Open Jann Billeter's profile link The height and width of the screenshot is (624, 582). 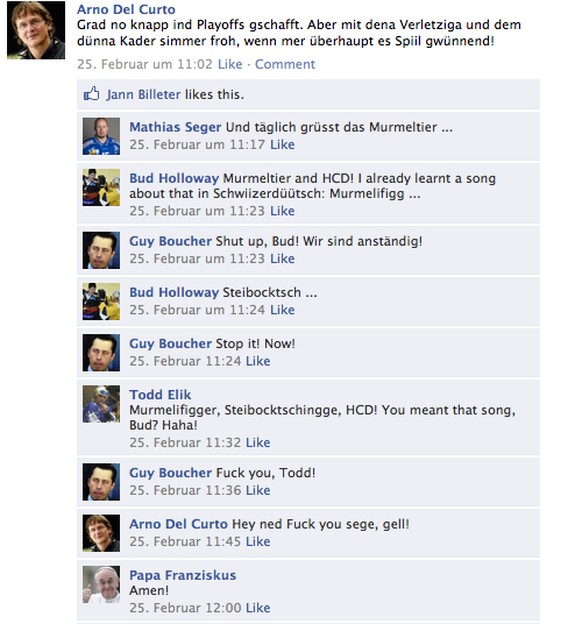point(143,94)
